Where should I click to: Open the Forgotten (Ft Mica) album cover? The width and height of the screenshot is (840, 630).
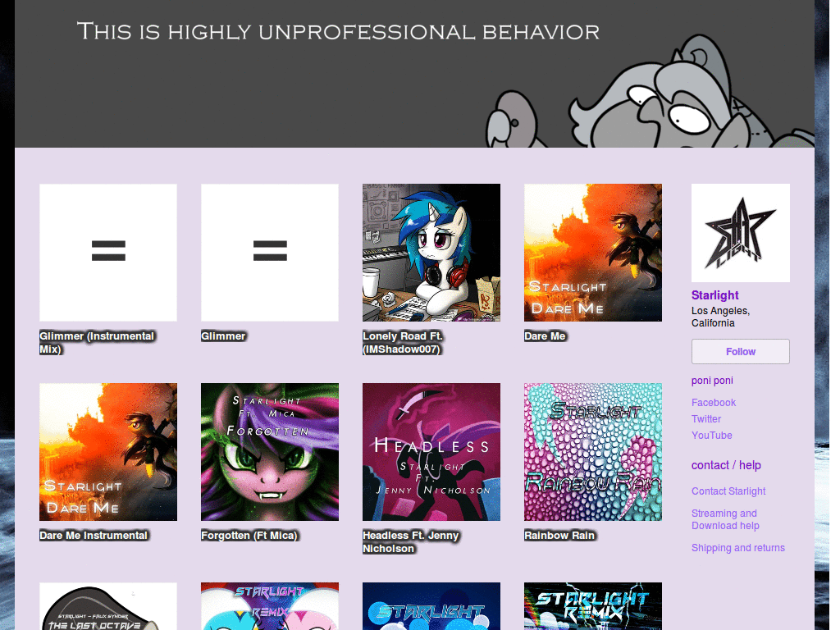point(269,451)
